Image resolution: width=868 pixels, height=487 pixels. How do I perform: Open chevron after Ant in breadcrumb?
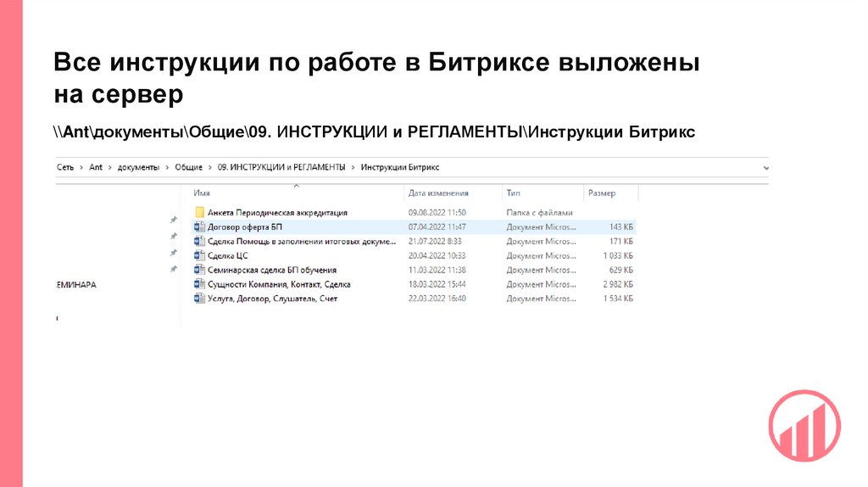point(109,167)
